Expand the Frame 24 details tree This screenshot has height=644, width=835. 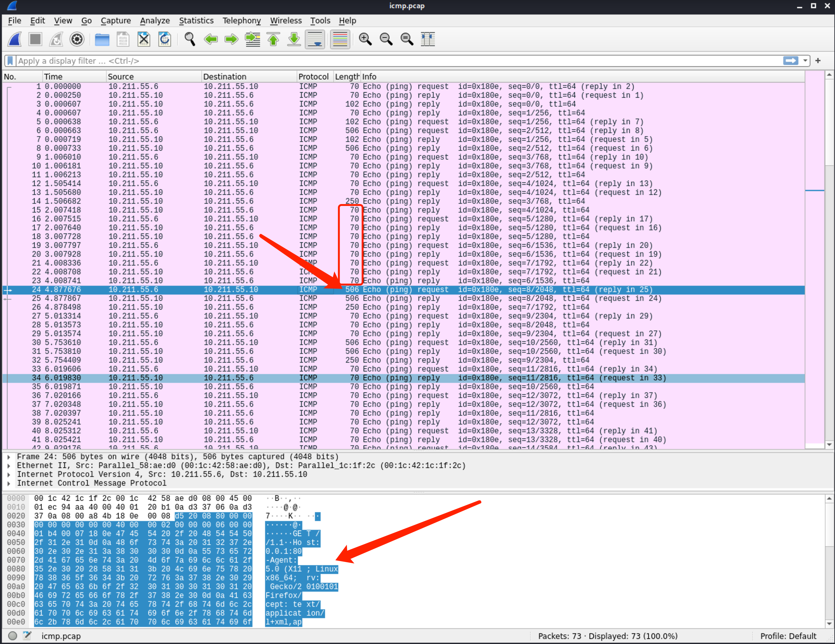point(9,457)
